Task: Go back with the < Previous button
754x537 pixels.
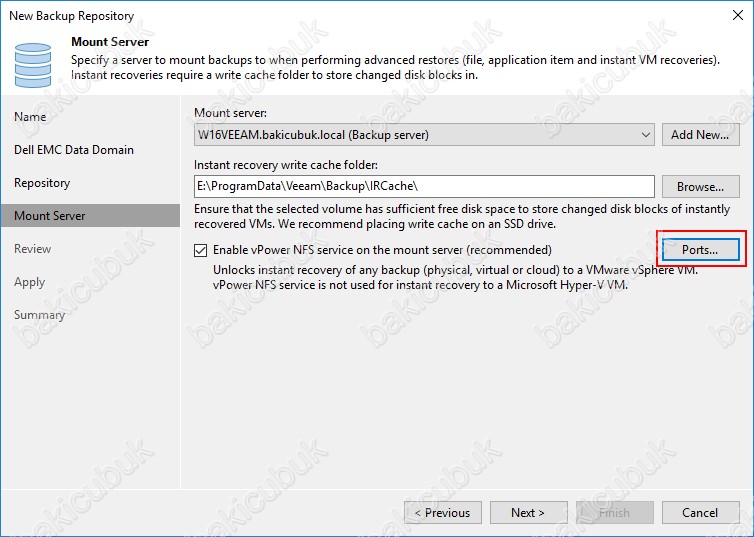Action: (443, 513)
